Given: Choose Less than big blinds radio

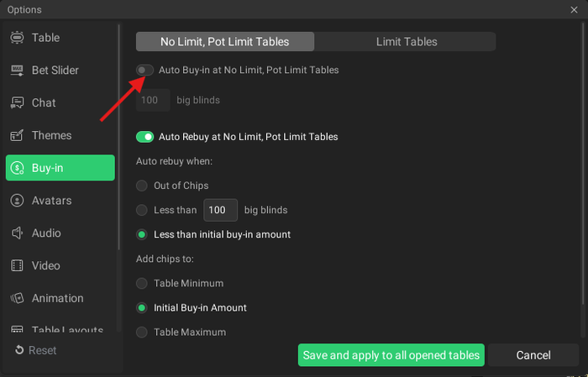Looking at the screenshot, I should (x=142, y=210).
